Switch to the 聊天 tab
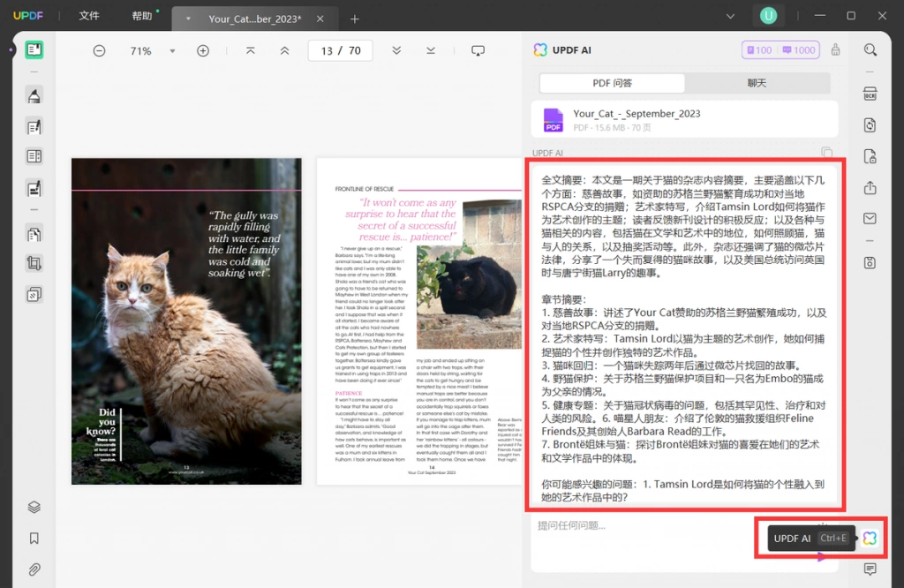Image resolution: width=904 pixels, height=588 pixels. pos(757,83)
